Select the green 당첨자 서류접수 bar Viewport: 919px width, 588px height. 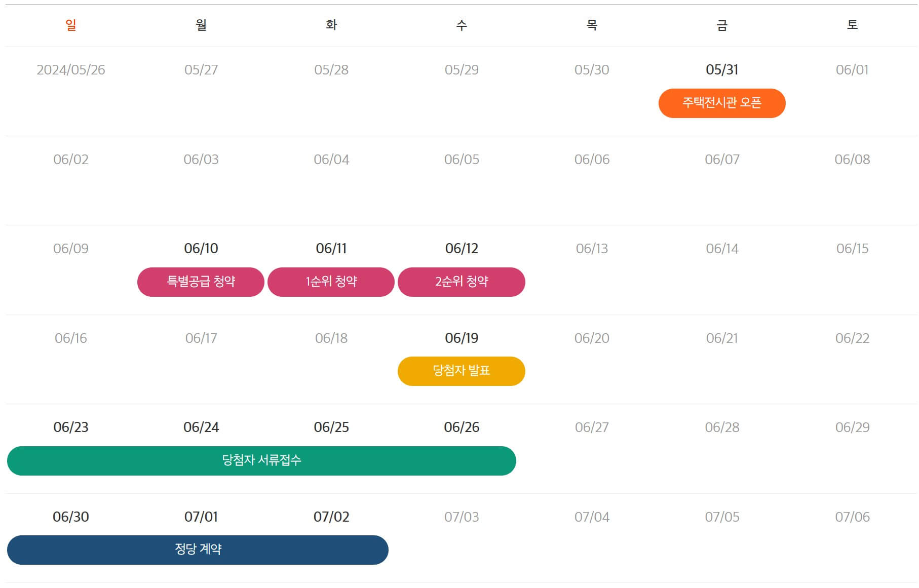261,460
